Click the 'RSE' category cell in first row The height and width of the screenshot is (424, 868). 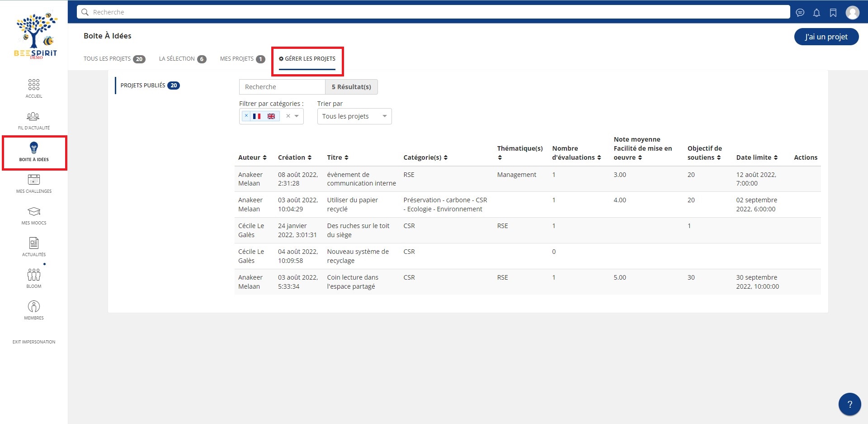(409, 175)
